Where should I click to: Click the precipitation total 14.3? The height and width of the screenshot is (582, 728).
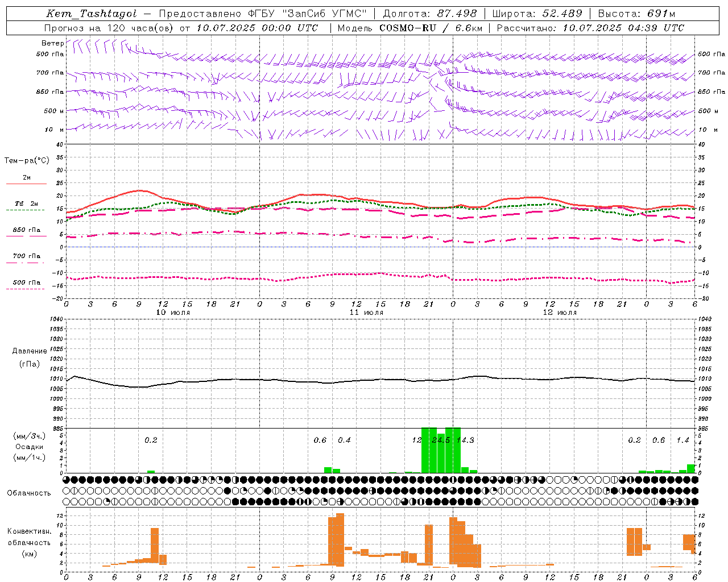point(465,440)
